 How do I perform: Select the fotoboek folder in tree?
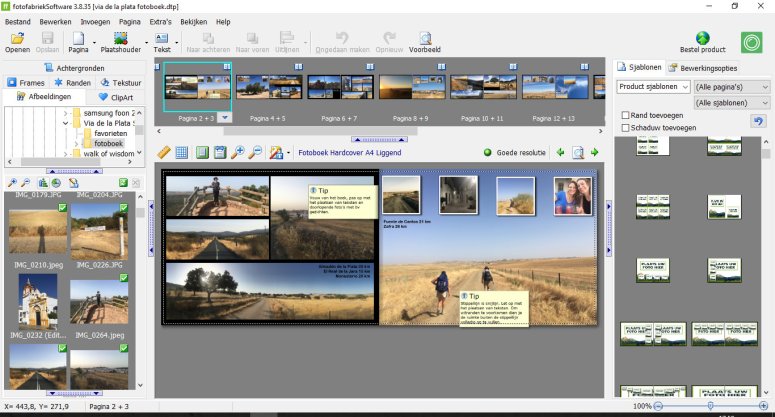coord(108,143)
